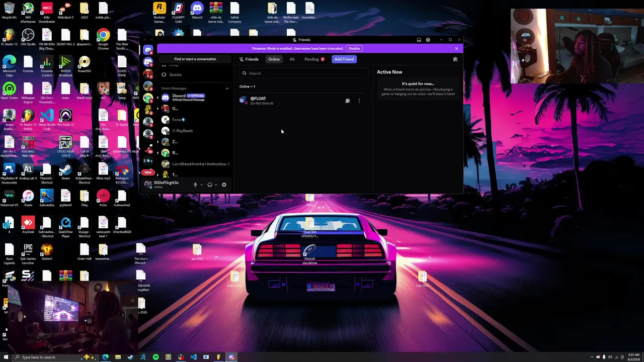Viewport: 644px width, 362px height.
Task: Dismiss the Streamer Mode banner
Action: tap(456, 48)
